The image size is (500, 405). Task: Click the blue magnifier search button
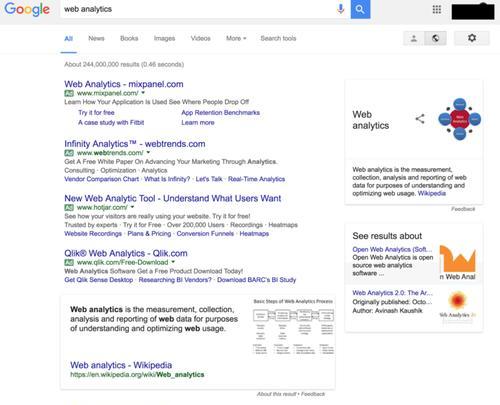(x=360, y=9)
